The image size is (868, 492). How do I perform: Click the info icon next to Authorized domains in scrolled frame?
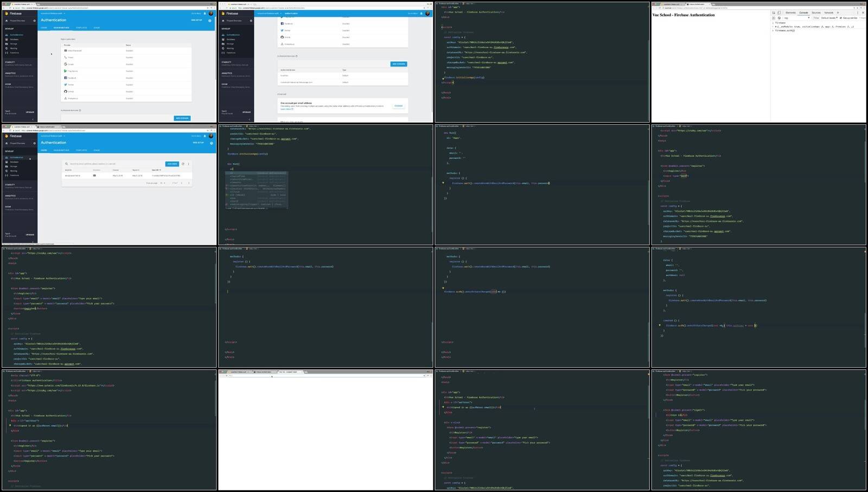point(297,56)
